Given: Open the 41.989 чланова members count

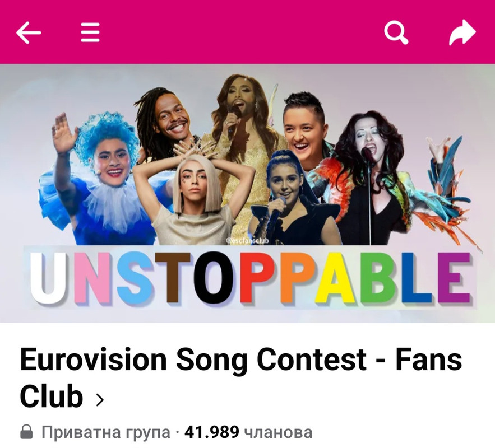Looking at the screenshot, I should pos(248,432).
